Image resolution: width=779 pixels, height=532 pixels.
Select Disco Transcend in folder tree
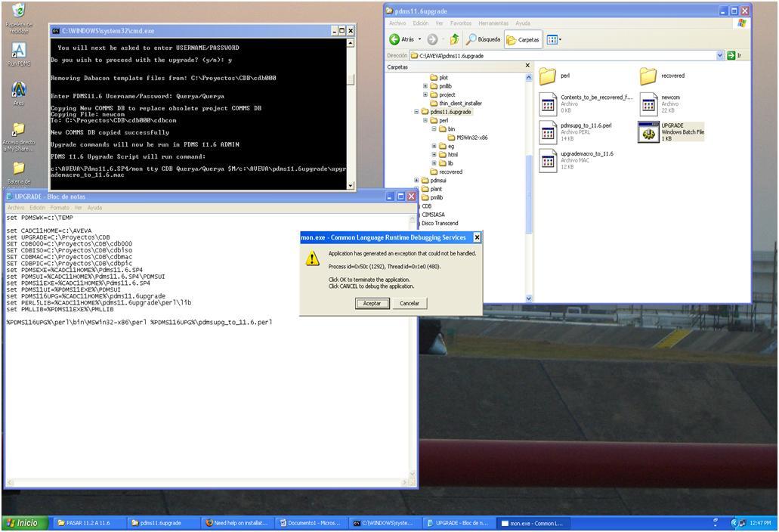pyautogui.click(x=440, y=223)
